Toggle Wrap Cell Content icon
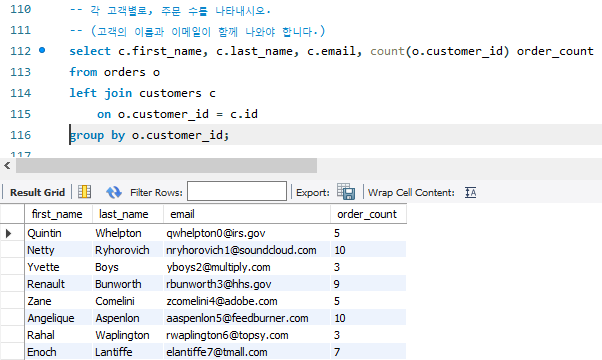 pos(470,192)
